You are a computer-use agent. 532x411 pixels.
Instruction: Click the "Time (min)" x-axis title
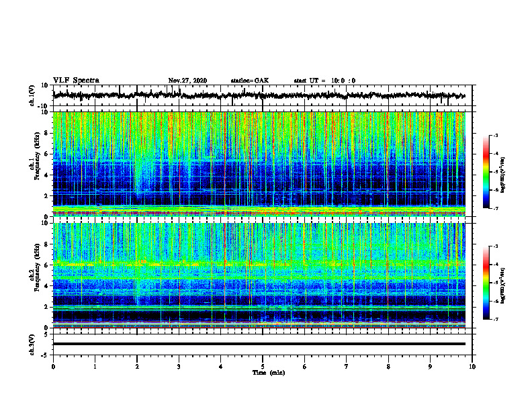click(269, 373)
